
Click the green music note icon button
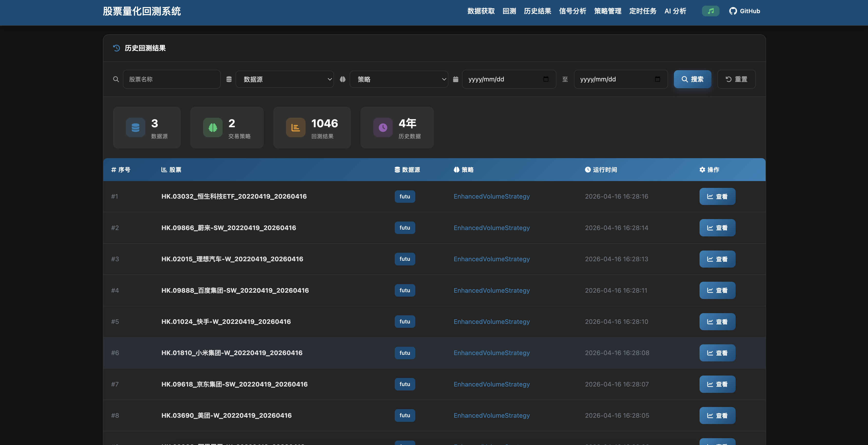click(710, 11)
